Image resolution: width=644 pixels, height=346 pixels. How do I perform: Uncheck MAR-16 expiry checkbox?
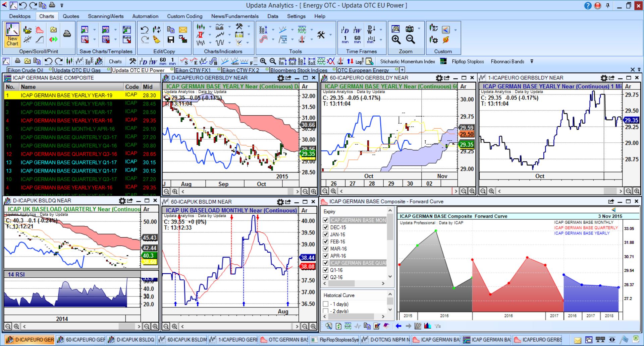tap(325, 249)
